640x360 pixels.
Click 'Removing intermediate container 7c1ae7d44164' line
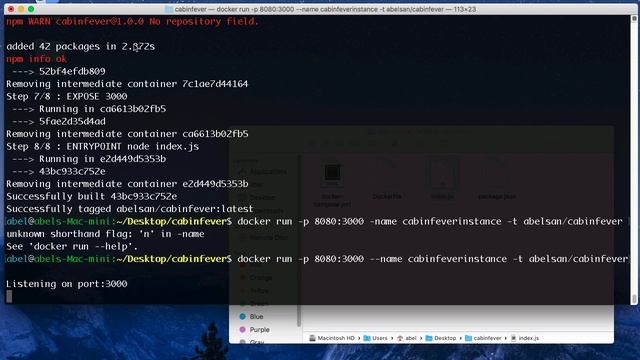(127, 84)
